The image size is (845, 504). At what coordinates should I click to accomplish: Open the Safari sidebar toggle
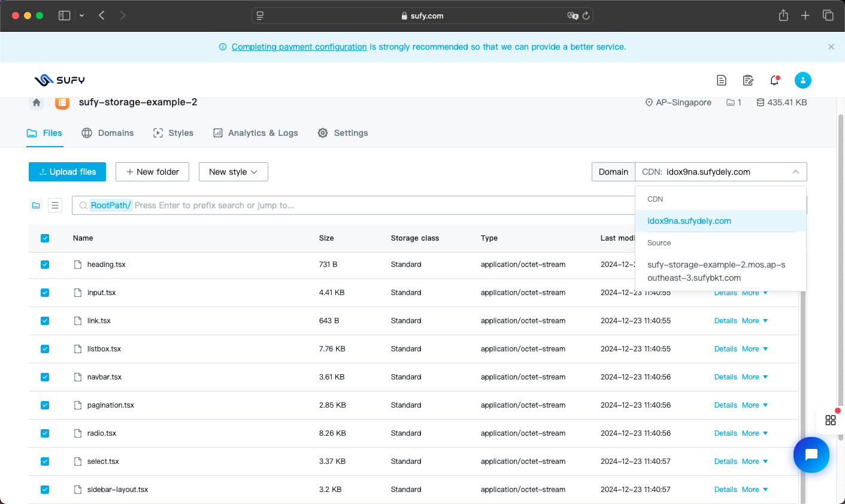tap(65, 16)
